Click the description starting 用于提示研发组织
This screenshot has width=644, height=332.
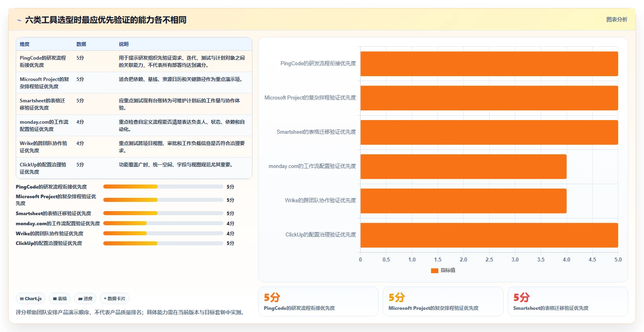(x=182, y=61)
